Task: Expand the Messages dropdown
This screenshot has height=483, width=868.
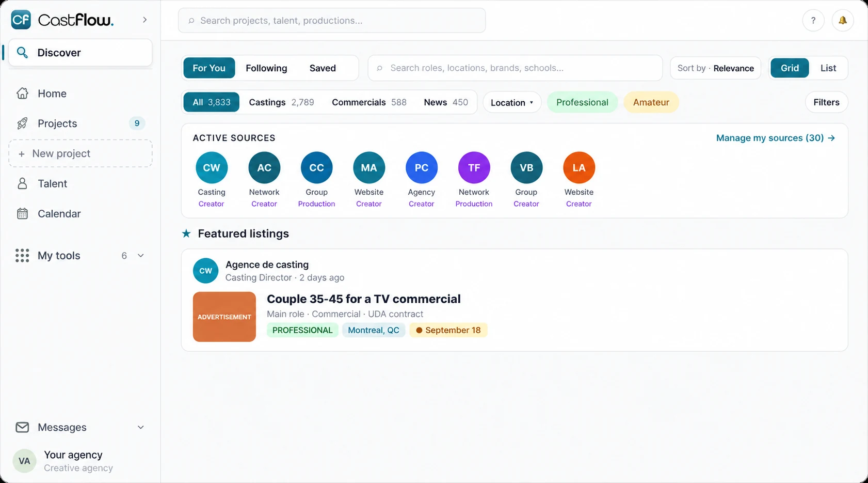Action: pos(81,427)
